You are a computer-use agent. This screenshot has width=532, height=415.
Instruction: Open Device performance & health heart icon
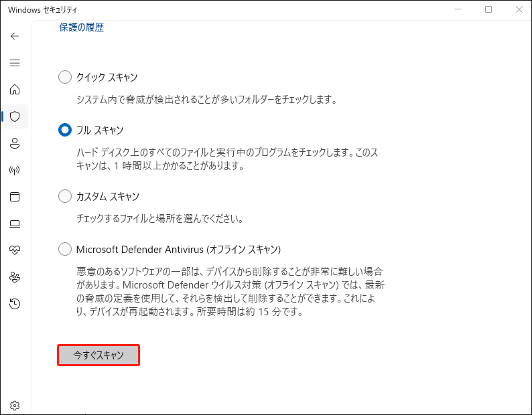tap(15, 250)
